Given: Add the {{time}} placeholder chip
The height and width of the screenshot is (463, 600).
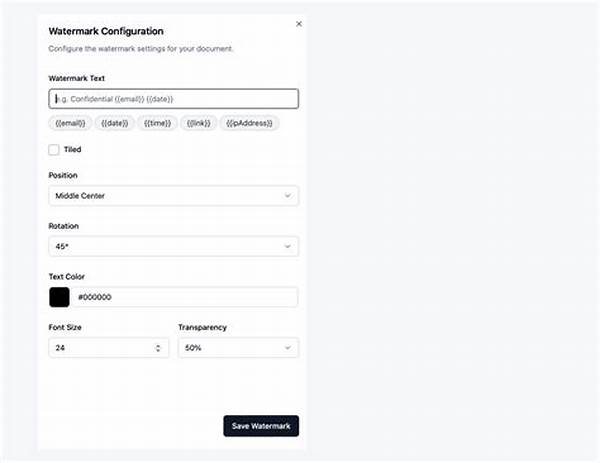Looking at the screenshot, I should [x=157, y=123].
